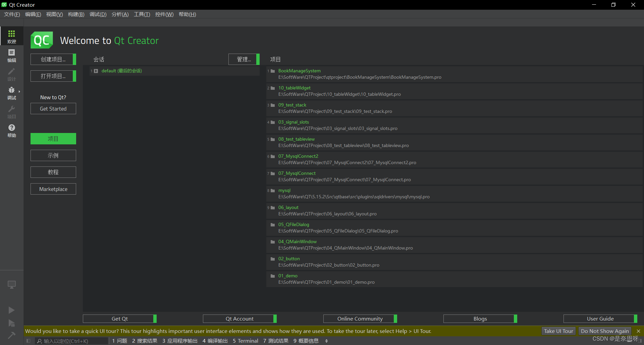Open the 2 搜索结果 pane
644x345 pixels.
click(x=145, y=341)
